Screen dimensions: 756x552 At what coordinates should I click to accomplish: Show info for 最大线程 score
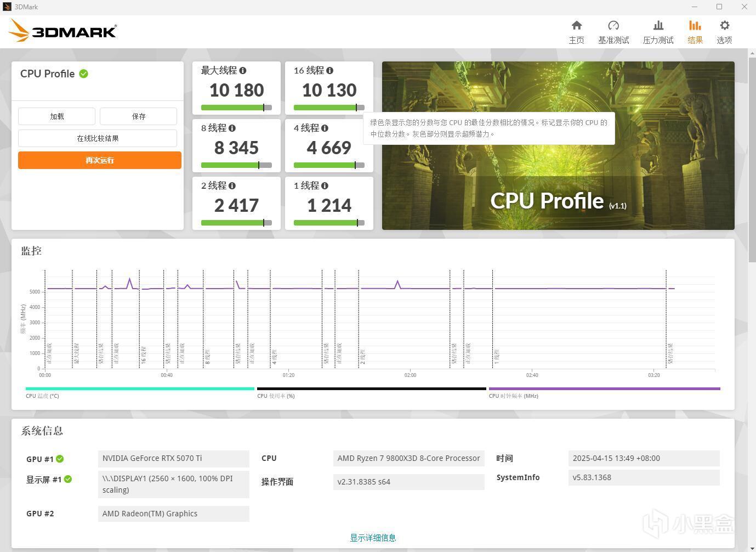click(x=243, y=70)
